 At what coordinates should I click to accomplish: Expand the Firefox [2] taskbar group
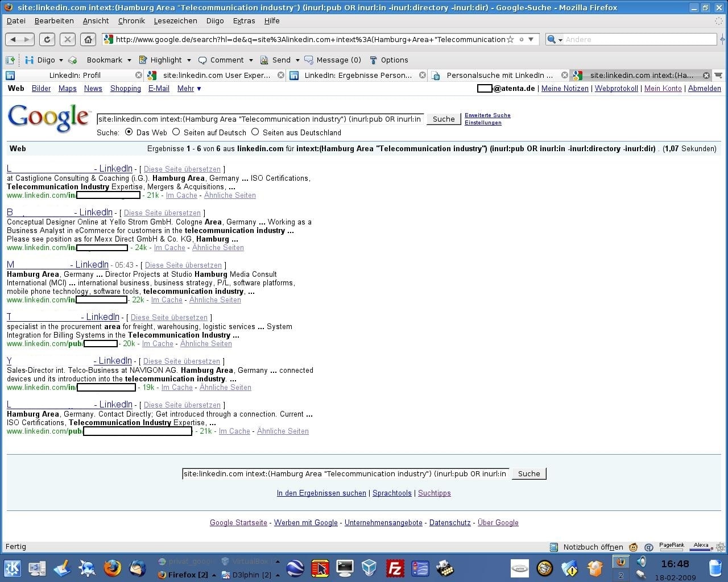(214, 575)
